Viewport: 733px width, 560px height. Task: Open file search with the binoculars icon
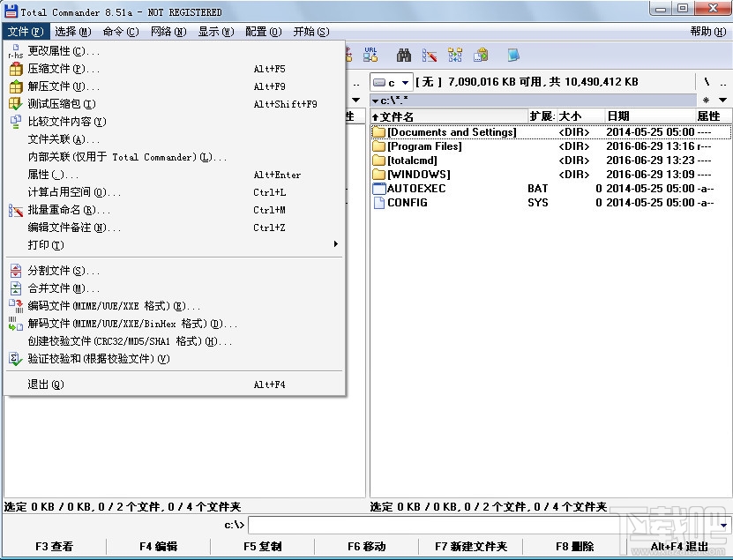point(403,56)
